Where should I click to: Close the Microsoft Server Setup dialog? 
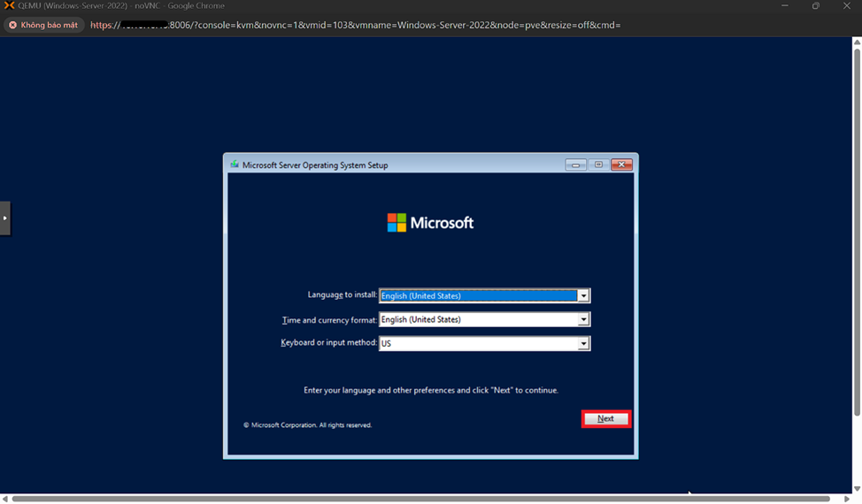pos(621,164)
